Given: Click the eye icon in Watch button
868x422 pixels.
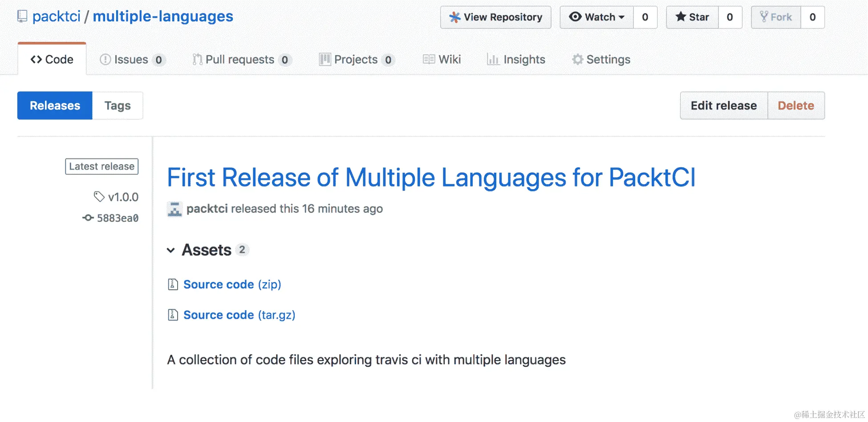Looking at the screenshot, I should tap(575, 17).
